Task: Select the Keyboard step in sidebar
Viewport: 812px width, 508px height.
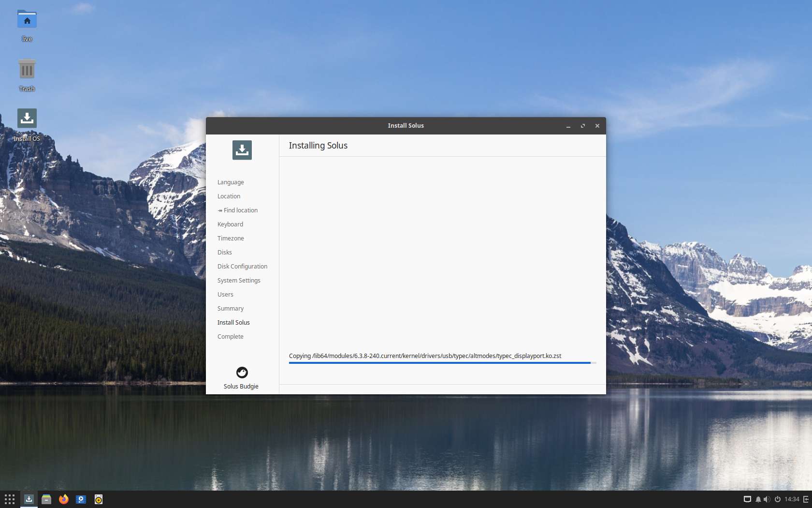Action: [230, 224]
